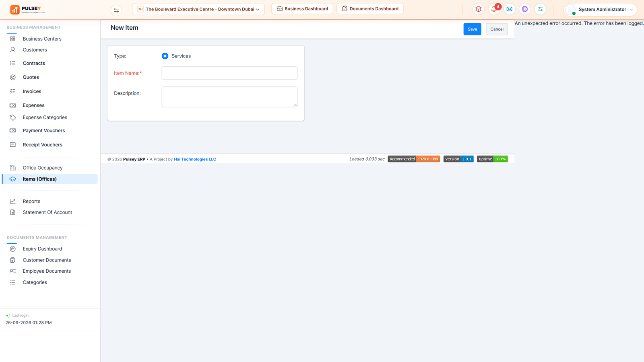Click the Invoices checklist icon
The image size is (644, 362).
point(13,91)
